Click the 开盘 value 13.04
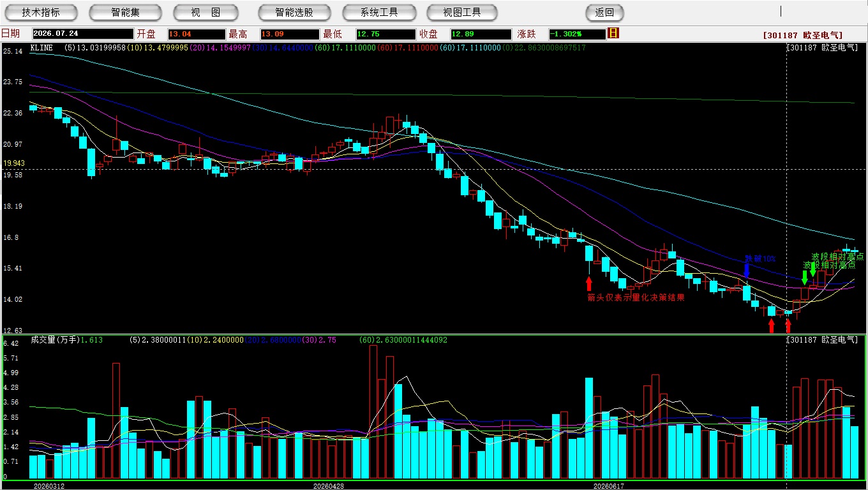The width and height of the screenshot is (868, 490). point(197,34)
